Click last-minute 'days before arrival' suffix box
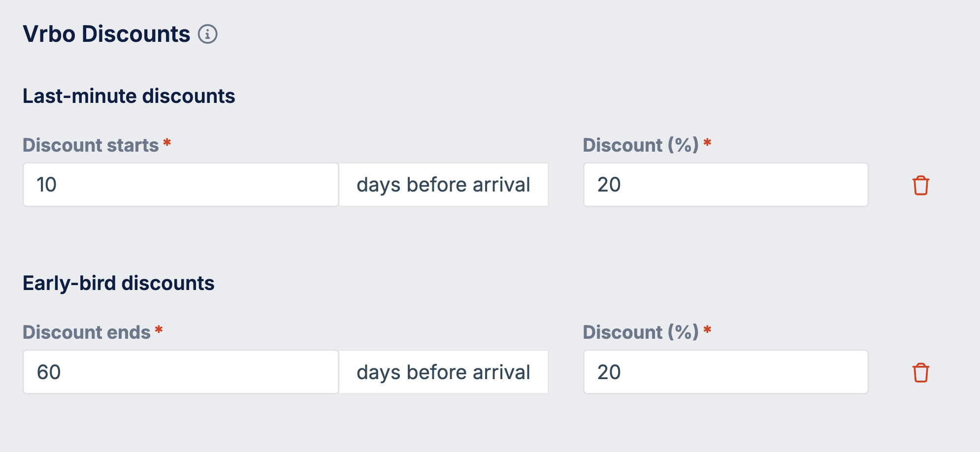The width and height of the screenshot is (980, 452). [x=443, y=185]
